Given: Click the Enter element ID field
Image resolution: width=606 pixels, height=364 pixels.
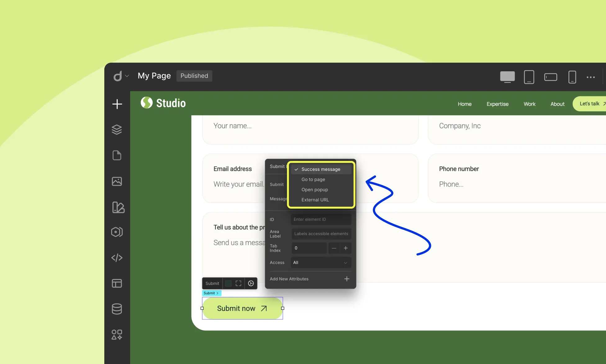Looking at the screenshot, I should [321, 219].
